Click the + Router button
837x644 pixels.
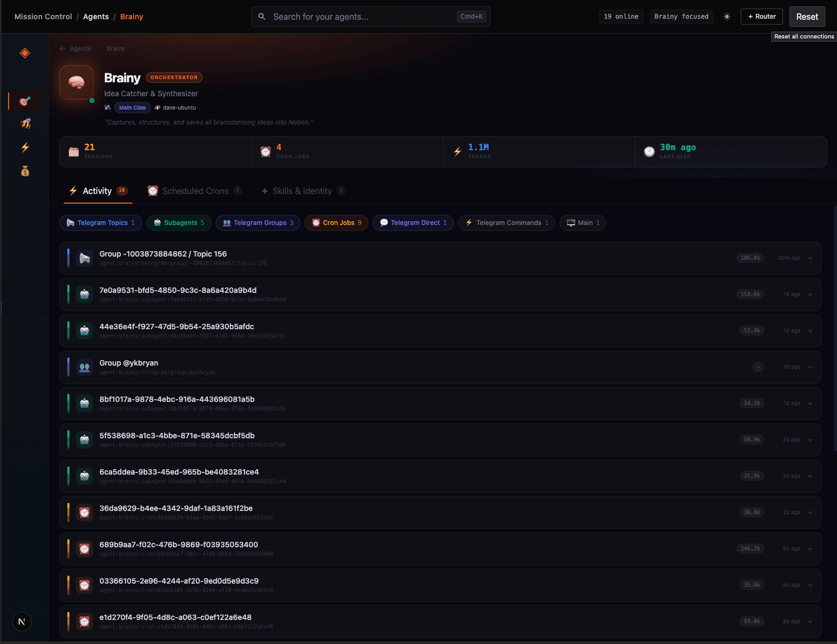[762, 17]
